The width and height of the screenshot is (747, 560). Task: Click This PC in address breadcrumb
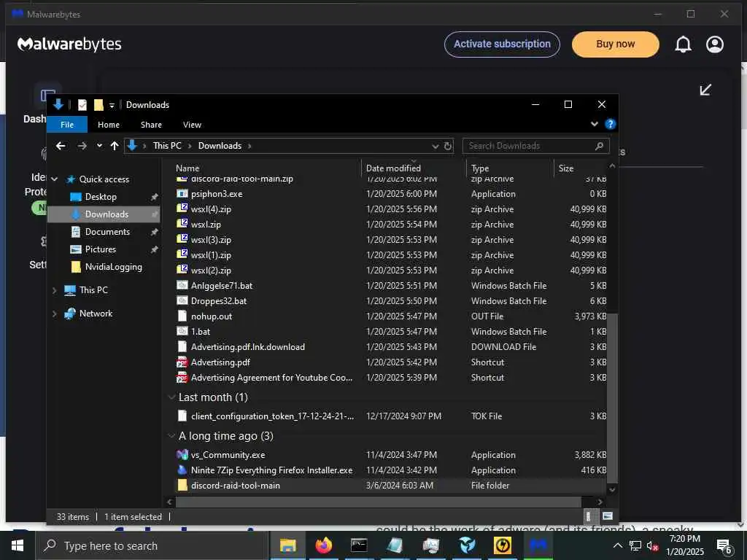[167, 146]
